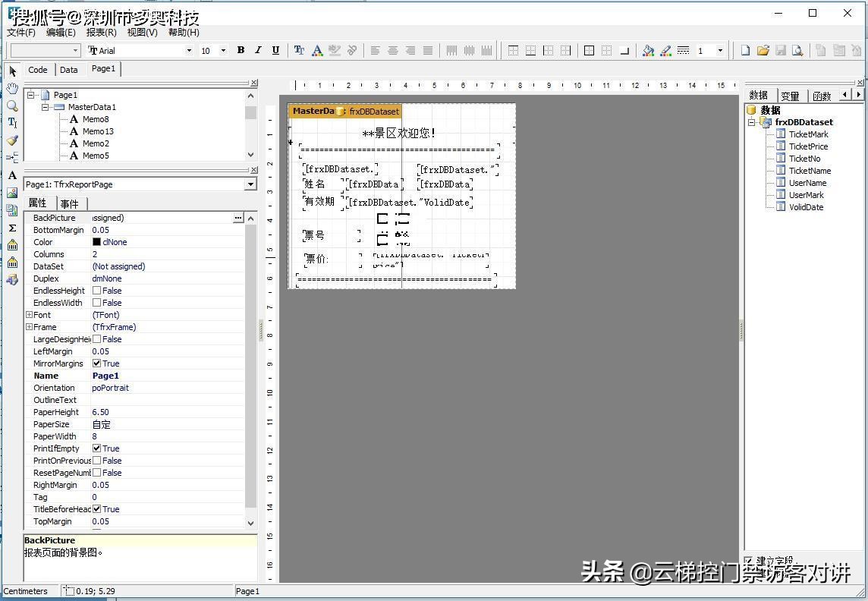Open print preview from the toolbar
The height and width of the screenshot is (601, 868).
coord(797,50)
